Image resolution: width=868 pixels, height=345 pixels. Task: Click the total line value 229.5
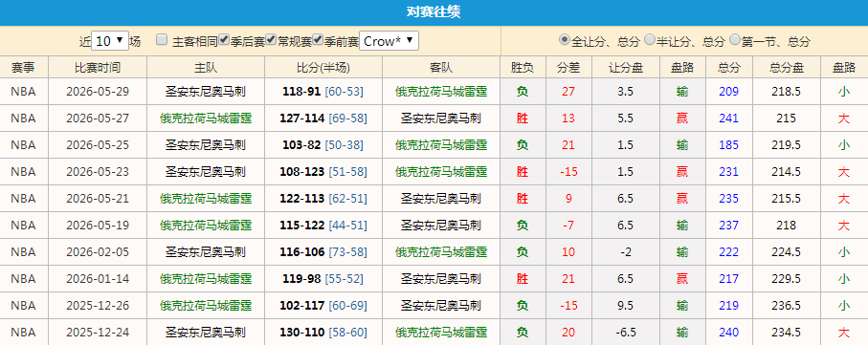coord(787,279)
